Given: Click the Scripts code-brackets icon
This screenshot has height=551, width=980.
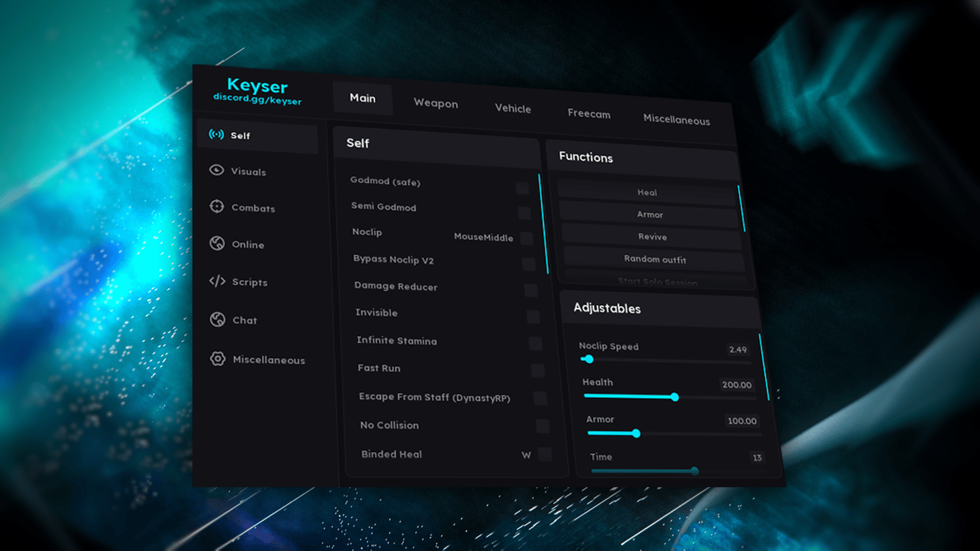Looking at the screenshot, I should 217,281.
